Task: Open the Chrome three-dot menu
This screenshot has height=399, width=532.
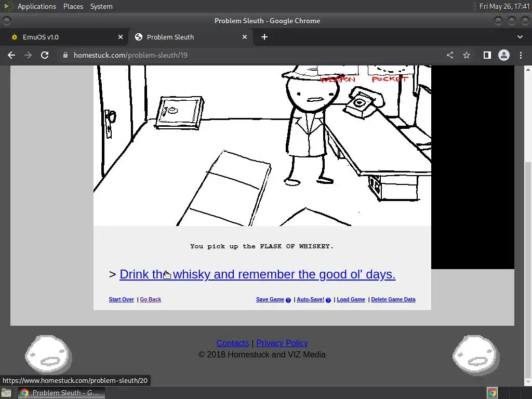Action: (x=521, y=55)
